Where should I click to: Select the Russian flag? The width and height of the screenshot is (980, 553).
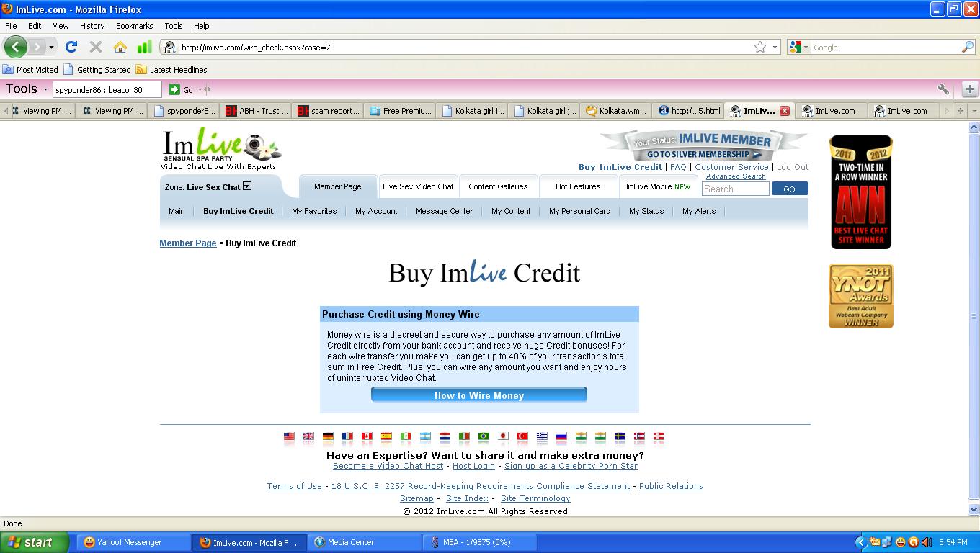click(561, 436)
